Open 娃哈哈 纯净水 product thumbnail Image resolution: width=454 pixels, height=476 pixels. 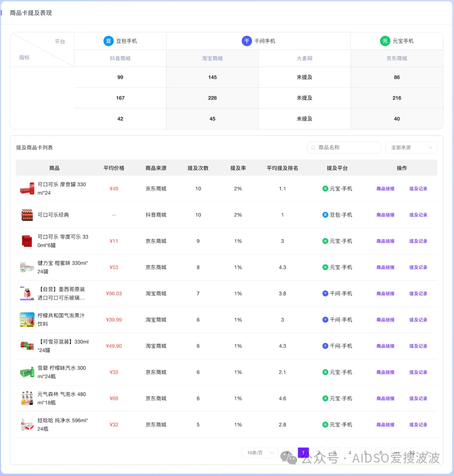(27, 425)
